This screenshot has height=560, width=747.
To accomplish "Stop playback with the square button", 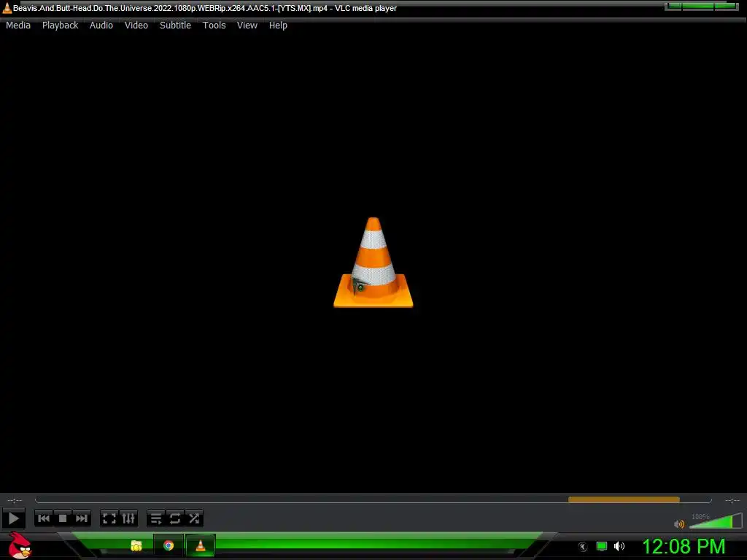I will coord(63,518).
